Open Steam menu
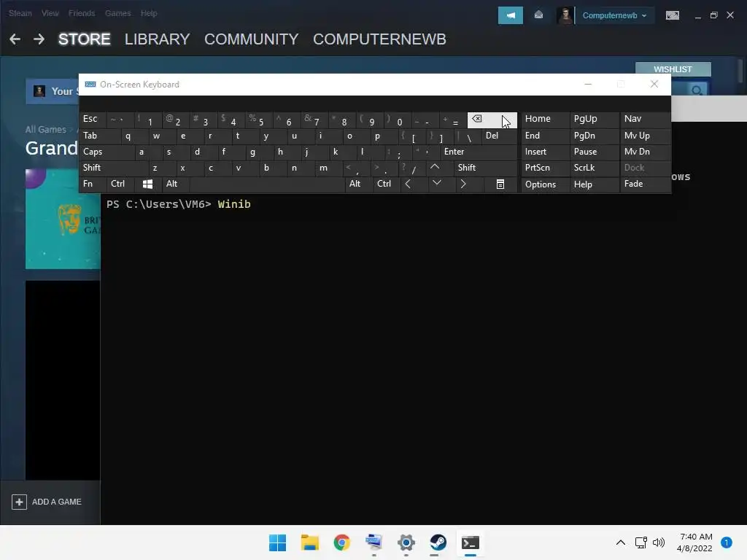 tap(20, 13)
